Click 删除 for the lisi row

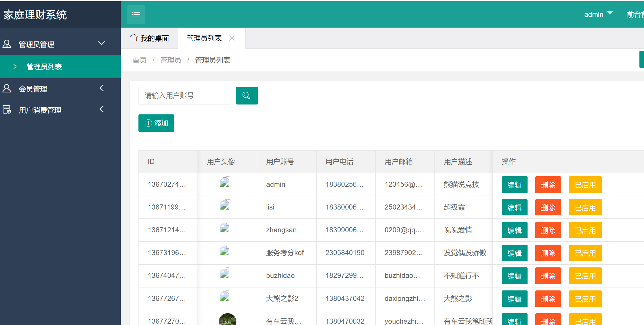pyautogui.click(x=548, y=207)
